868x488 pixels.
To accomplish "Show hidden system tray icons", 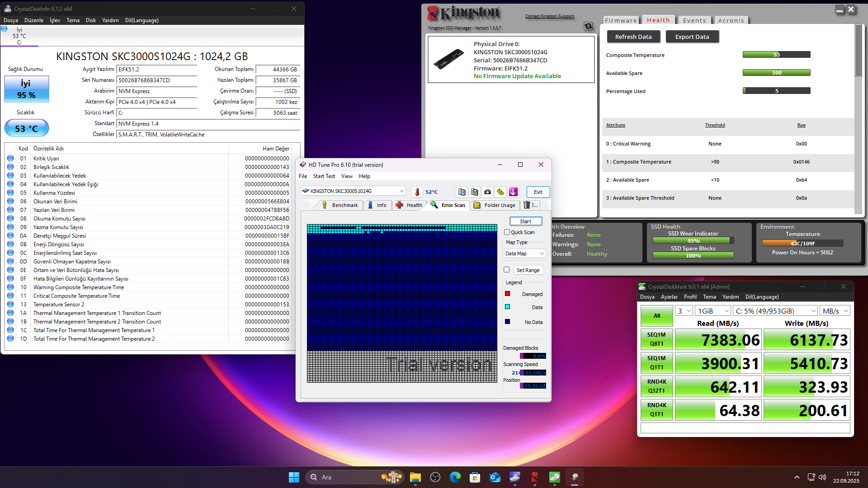I will coord(797,477).
